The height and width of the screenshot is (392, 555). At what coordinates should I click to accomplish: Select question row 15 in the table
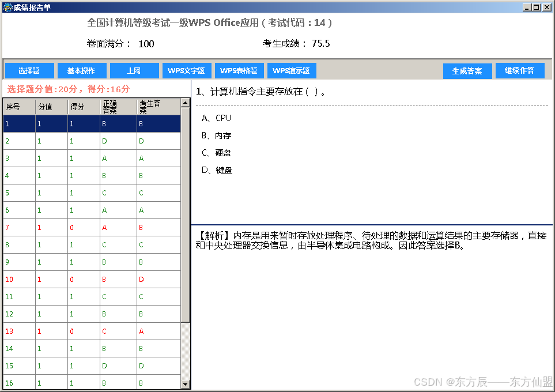click(x=92, y=366)
